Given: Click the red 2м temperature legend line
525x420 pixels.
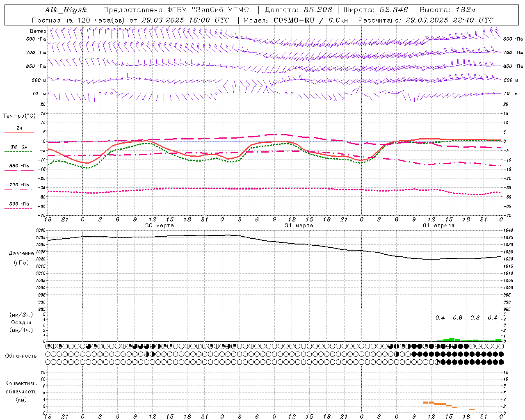Looking at the screenshot, I should [x=19, y=132].
